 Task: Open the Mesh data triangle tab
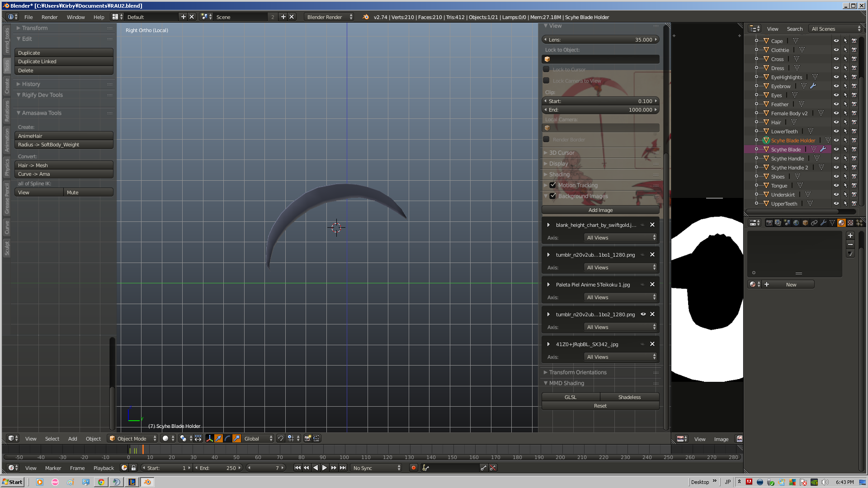[x=832, y=223]
